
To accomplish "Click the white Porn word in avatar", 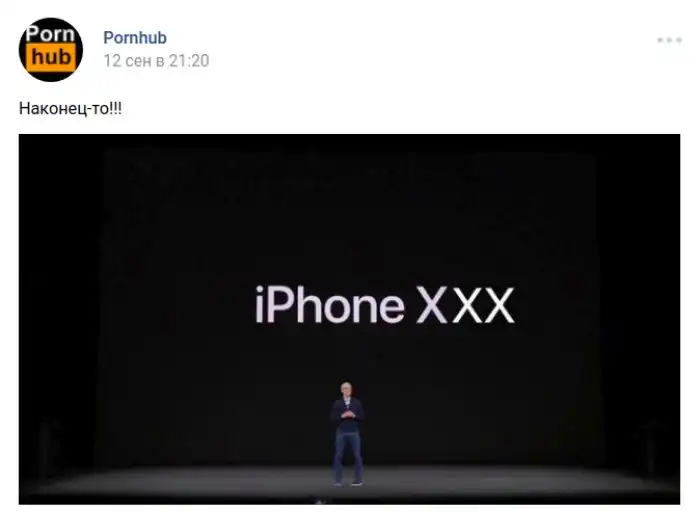I will [50, 34].
